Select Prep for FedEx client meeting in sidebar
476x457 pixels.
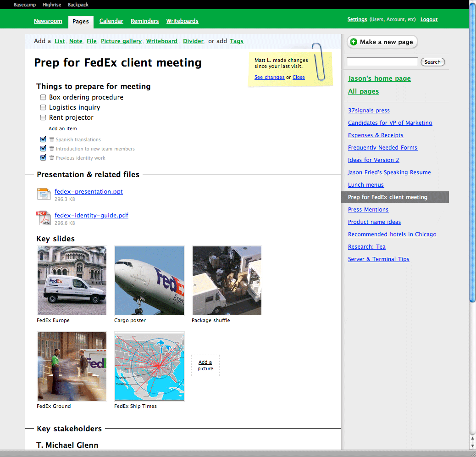(x=395, y=197)
